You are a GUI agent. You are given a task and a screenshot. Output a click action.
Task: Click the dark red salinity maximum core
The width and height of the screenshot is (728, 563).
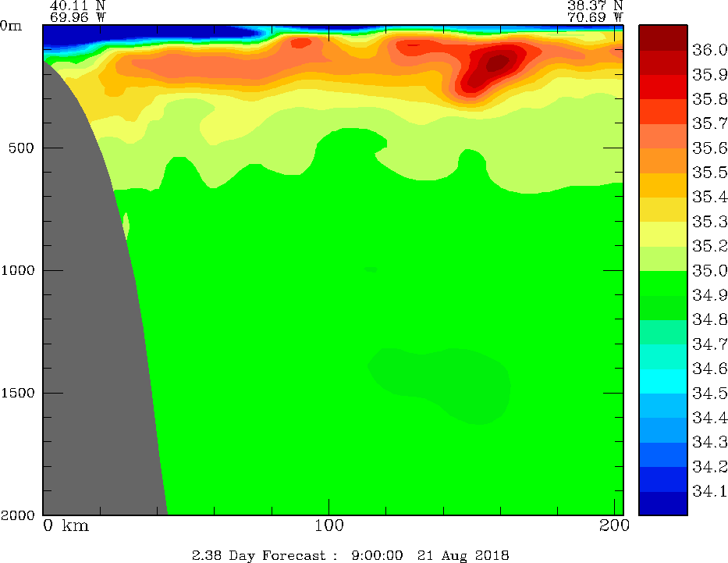[497, 63]
